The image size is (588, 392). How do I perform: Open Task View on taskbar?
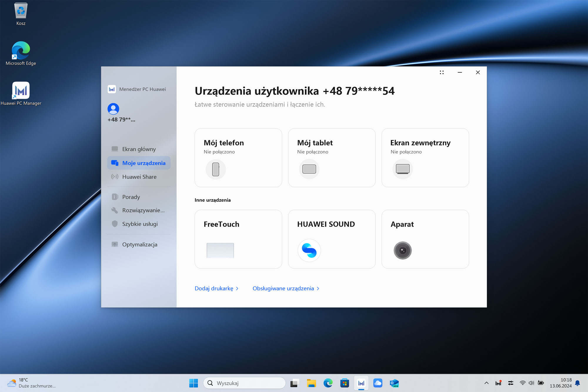pos(294,383)
